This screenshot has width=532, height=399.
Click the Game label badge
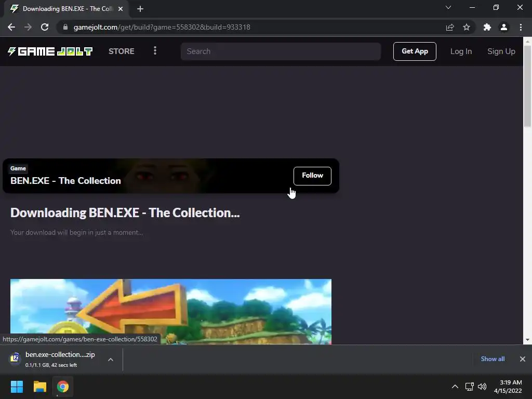click(x=18, y=168)
